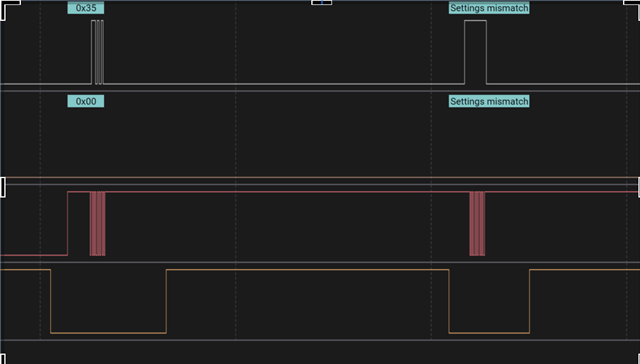640x364 pixels.
Task: Click the red signal's initial rising edge
Action: click(x=67, y=224)
